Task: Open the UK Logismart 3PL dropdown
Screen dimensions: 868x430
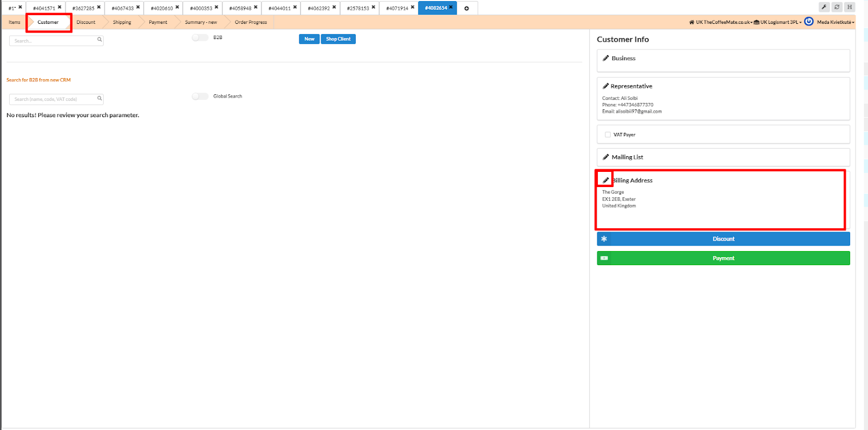Action: click(778, 22)
